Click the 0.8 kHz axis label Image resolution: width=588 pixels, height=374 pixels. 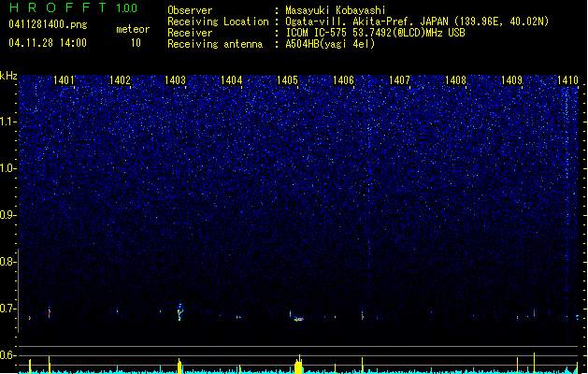click(8, 262)
